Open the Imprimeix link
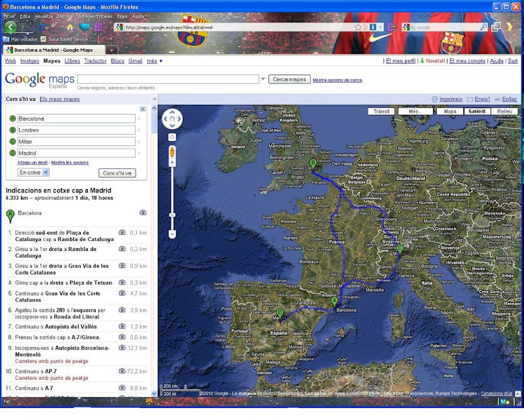 451,99
